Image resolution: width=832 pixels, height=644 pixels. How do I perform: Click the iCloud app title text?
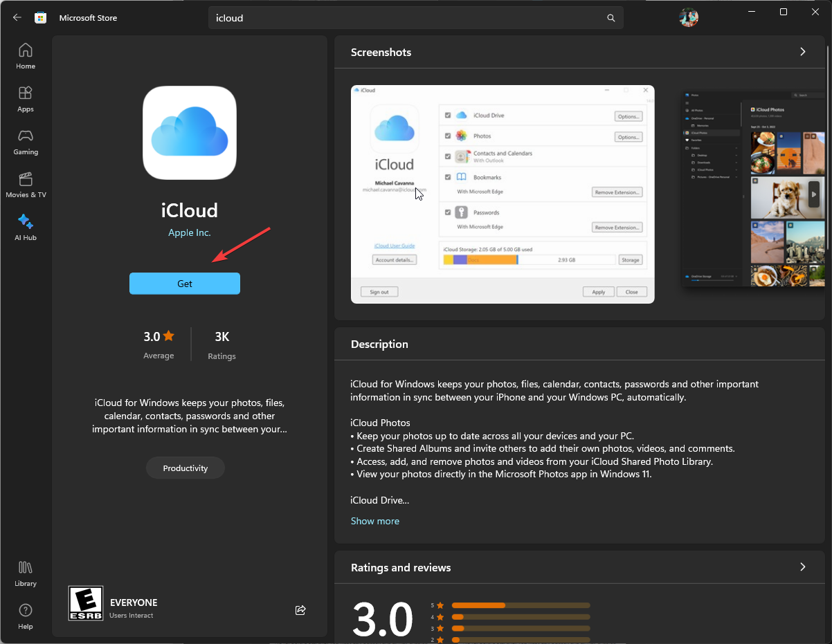click(x=190, y=210)
